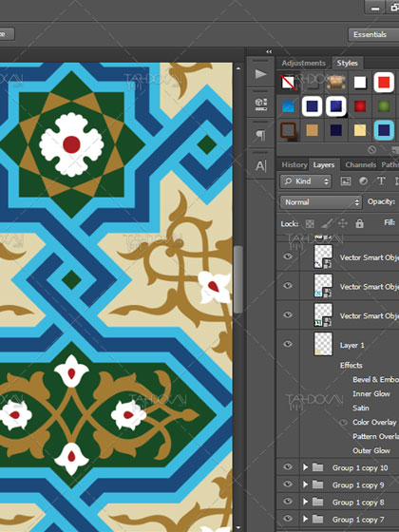Screen dimensions: 399x532
Task: Click the first Vector Smart Object thumbnail
Action: (323, 256)
